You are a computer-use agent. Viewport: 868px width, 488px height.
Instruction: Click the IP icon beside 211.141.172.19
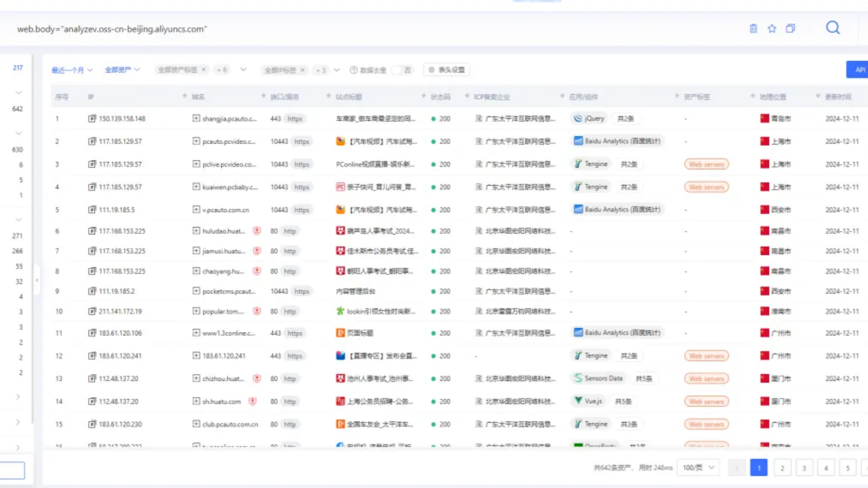92,312
